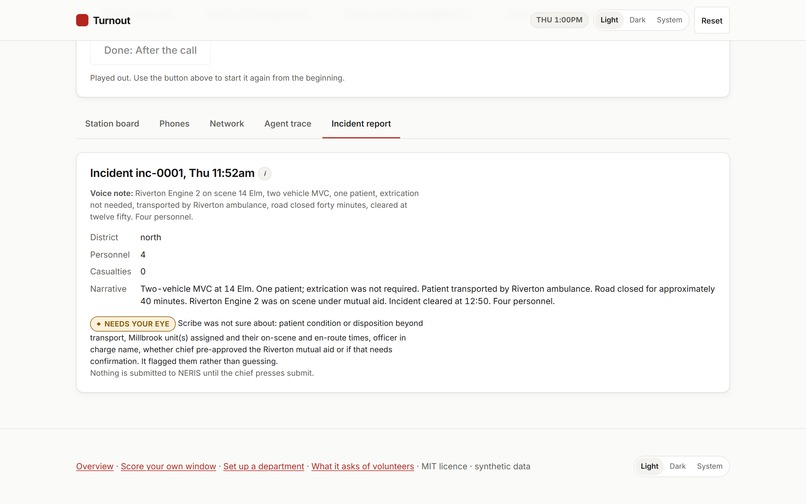Switch to the Agent trace tab

(287, 124)
